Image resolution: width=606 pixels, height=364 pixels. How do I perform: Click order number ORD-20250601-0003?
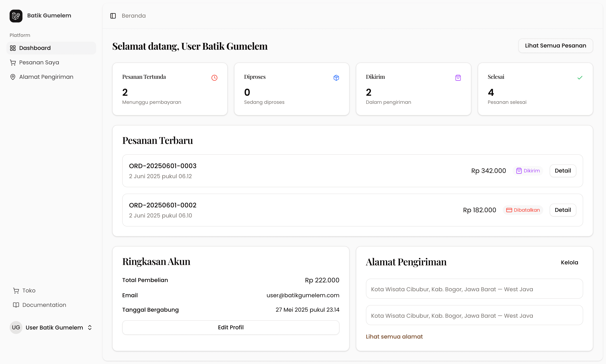pos(163,166)
